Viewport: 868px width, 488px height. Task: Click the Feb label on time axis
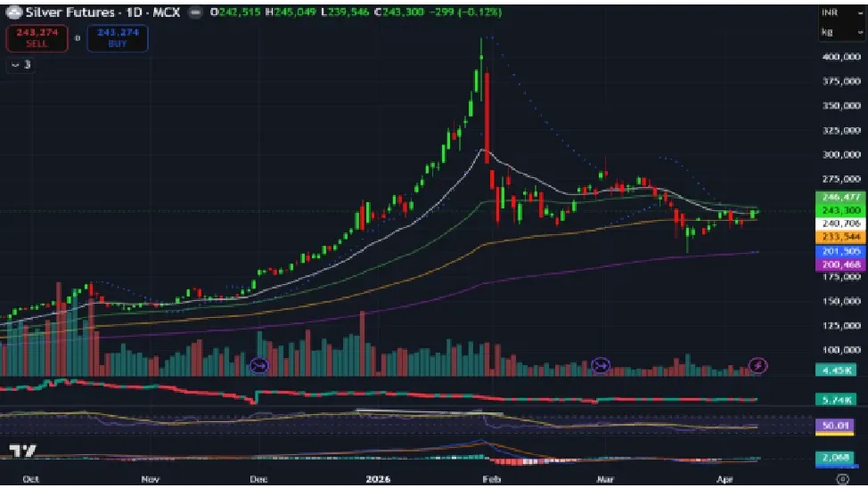click(x=491, y=479)
